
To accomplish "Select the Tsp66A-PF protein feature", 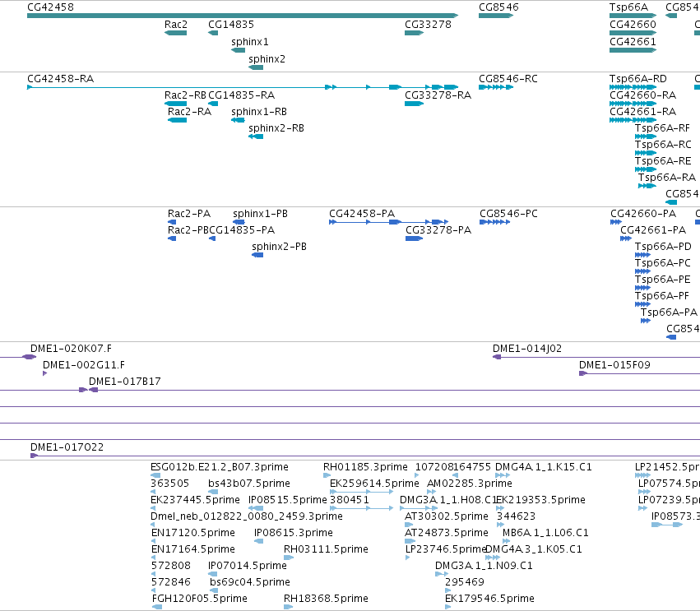I will pyautogui.click(x=643, y=304).
